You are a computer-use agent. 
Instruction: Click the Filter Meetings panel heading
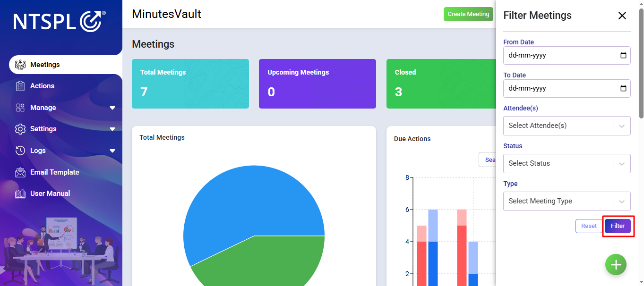click(x=537, y=16)
